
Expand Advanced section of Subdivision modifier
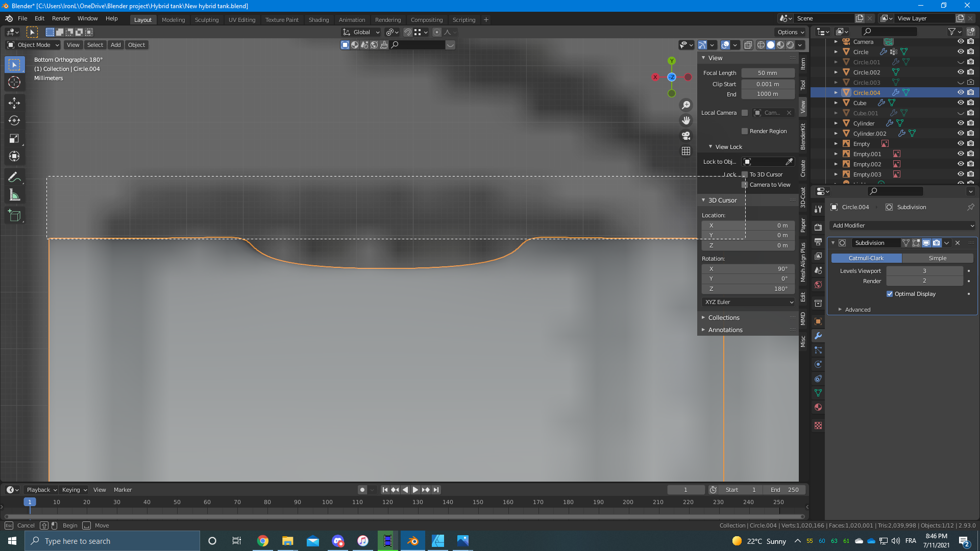coord(857,310)
